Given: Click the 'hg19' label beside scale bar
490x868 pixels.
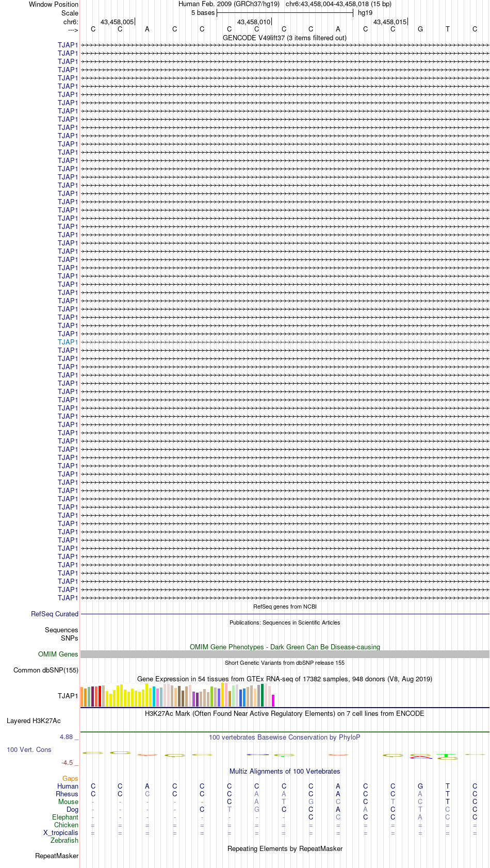Looking at the screenshot, I should tap(365, 13).
